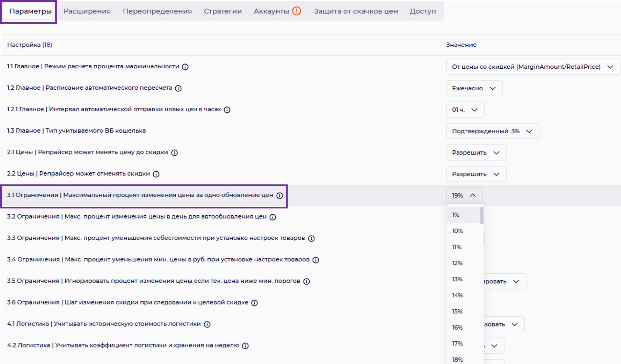
Task: Click the dropdown list scrollbar thumb
Action: [x=482, y=215]
